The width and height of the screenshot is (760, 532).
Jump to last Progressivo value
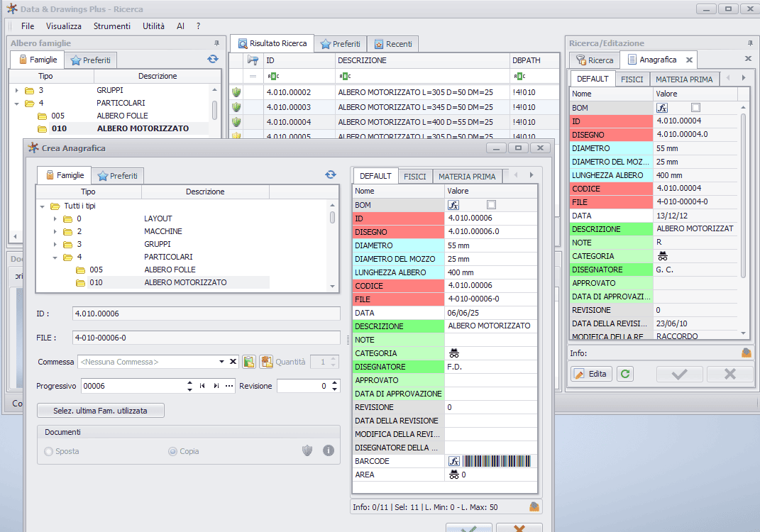click(x=216, y=386)
